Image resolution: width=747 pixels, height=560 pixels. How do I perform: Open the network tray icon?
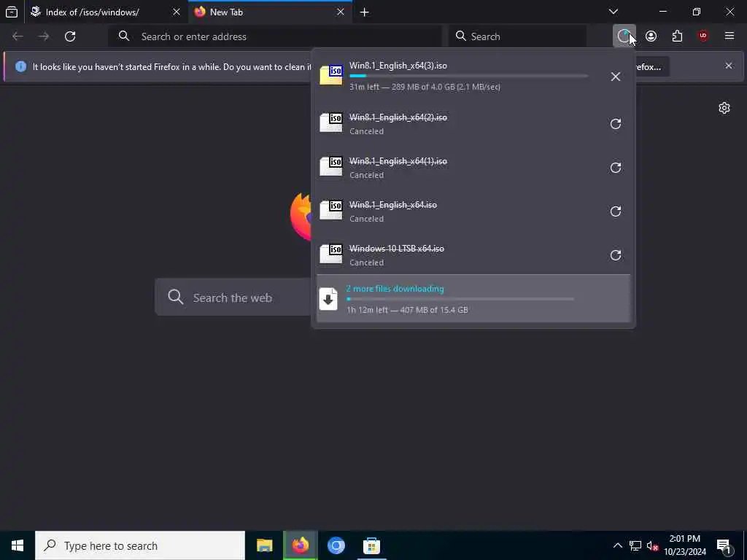[635, 545]
